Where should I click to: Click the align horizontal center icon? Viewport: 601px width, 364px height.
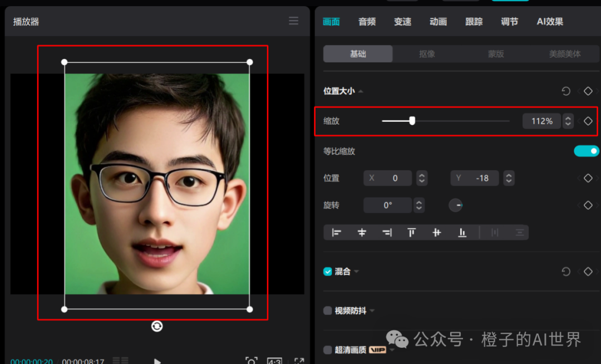362,233
